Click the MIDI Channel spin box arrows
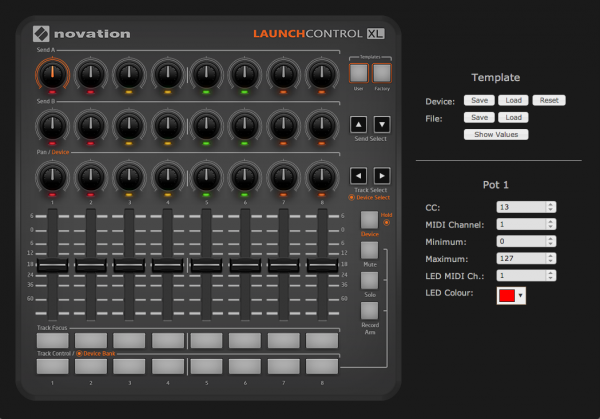The height and width of the screenshot is (419, 600). coord(550,224)
